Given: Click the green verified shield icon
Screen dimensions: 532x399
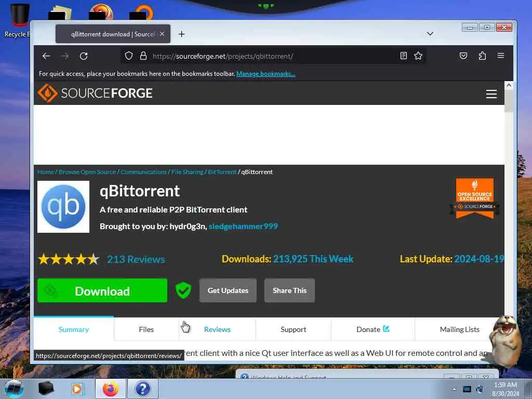Looking at the screenshot, I should (183, 290).
